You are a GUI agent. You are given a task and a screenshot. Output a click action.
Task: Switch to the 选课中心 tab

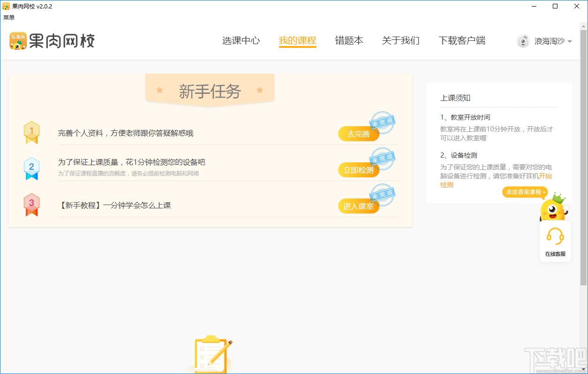pos(241,41)
